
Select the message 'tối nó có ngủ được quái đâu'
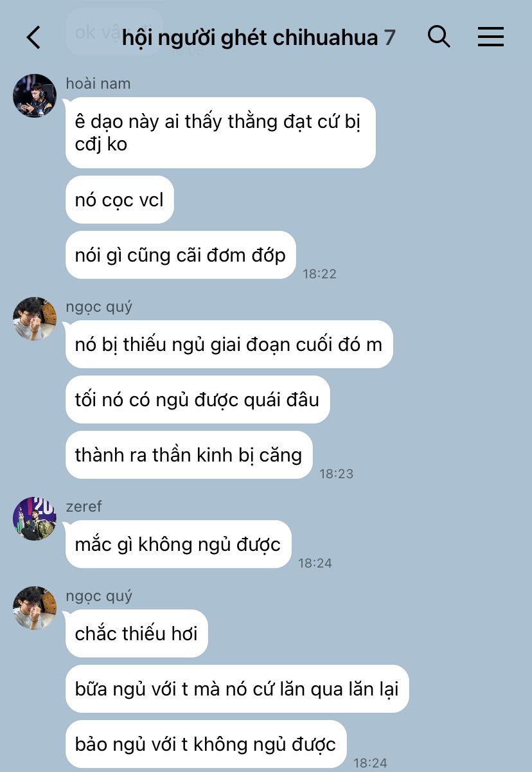(x=197, y=400)
